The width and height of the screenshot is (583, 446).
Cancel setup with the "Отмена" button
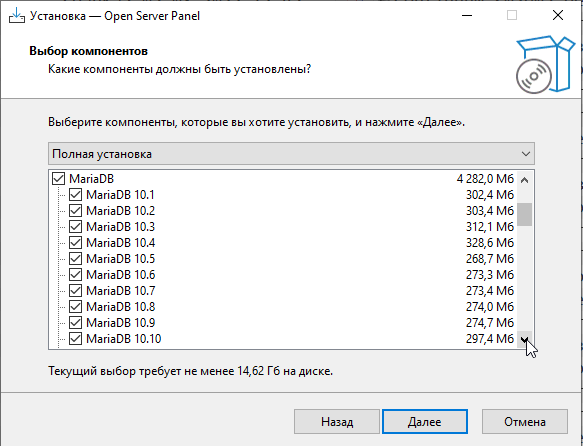(x=525, y=421)
